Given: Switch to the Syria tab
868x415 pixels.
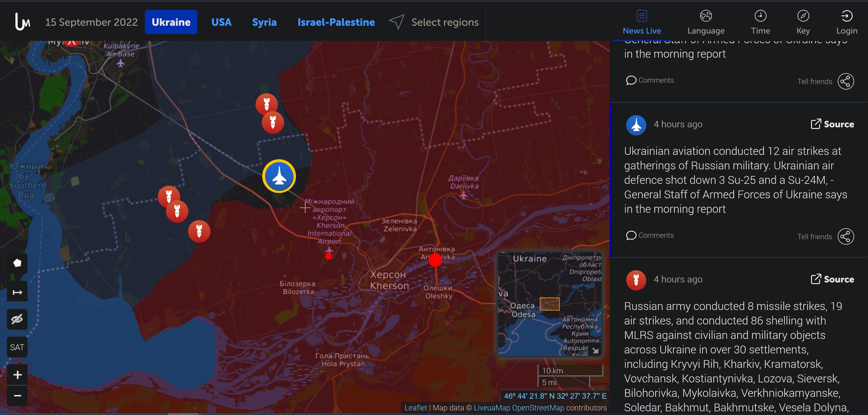Looking at the screenshot, I should click(264, 22).
